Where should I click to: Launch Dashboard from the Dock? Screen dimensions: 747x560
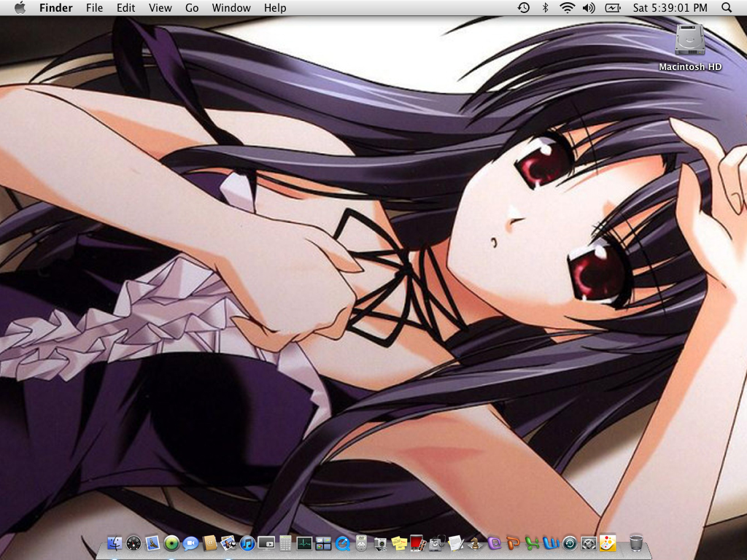[x=133, y=542]
